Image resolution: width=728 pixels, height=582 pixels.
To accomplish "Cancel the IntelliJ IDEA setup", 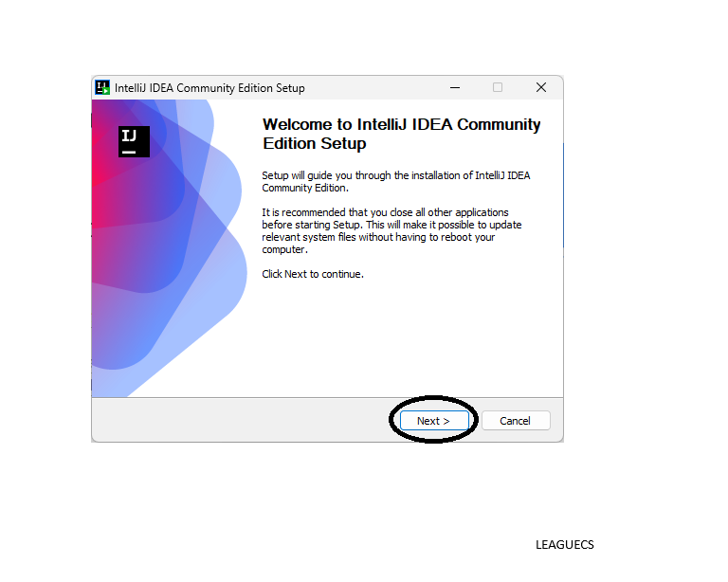I will pyautogui.click(x=516, y=421).
